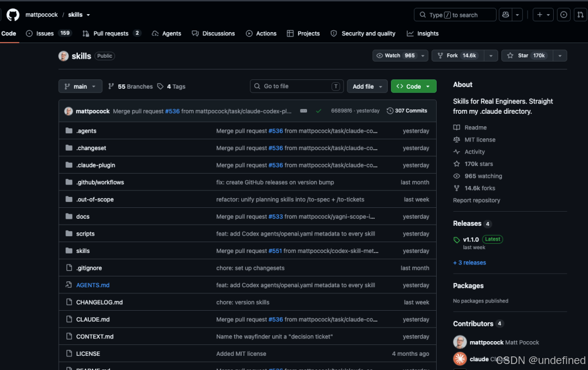Open the create new plus menu
This screenshot has height=370, width=588.
point(543,15)
